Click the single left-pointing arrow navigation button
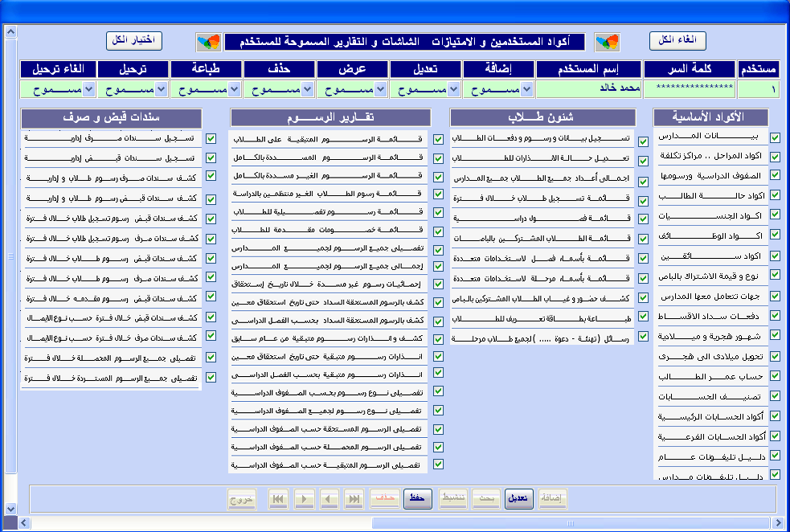The width and height of the screenshot is (790, 532). [x=330, y=499]
